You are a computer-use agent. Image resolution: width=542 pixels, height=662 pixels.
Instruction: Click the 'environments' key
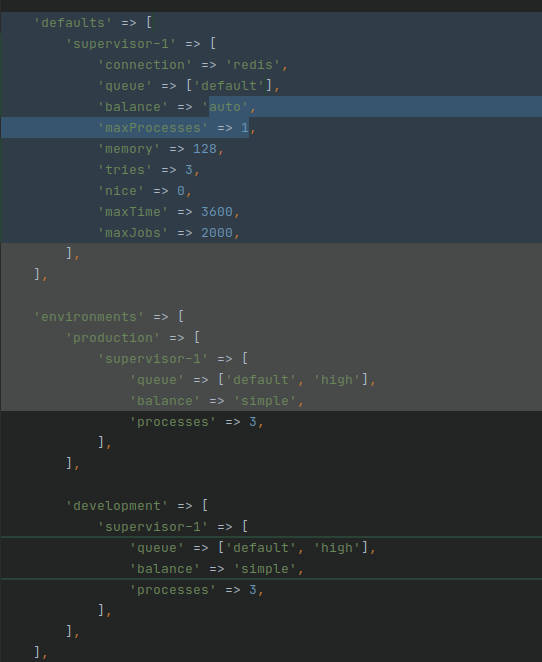coord(89,317)
